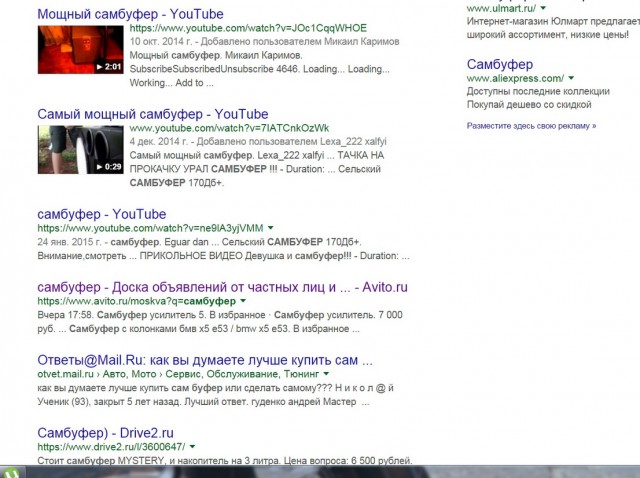Play the 0:29 video thumbnail
The image size is (640, 478).
[x=80, y=150]
